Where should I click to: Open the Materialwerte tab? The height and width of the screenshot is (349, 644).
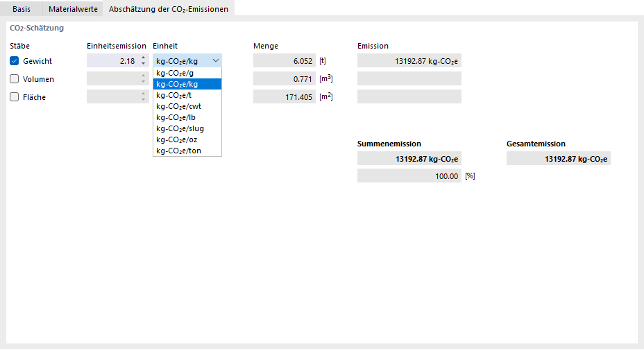click(71, 8)
